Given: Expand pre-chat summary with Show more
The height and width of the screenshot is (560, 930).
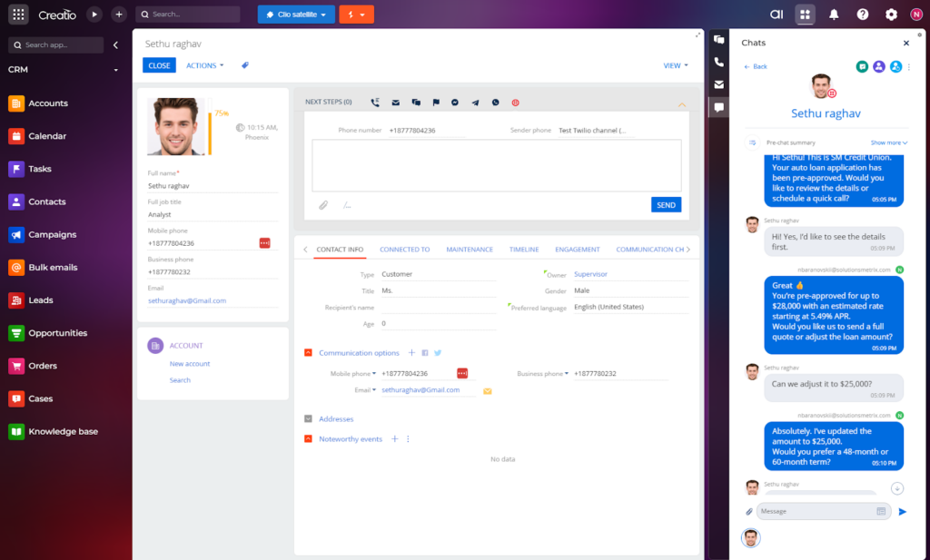Looking at the screenshot, I should tap(888, 142).
